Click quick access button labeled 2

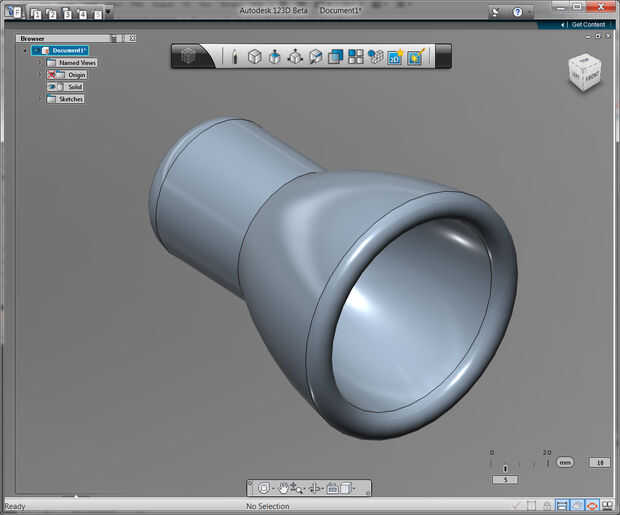click(51, 14)
